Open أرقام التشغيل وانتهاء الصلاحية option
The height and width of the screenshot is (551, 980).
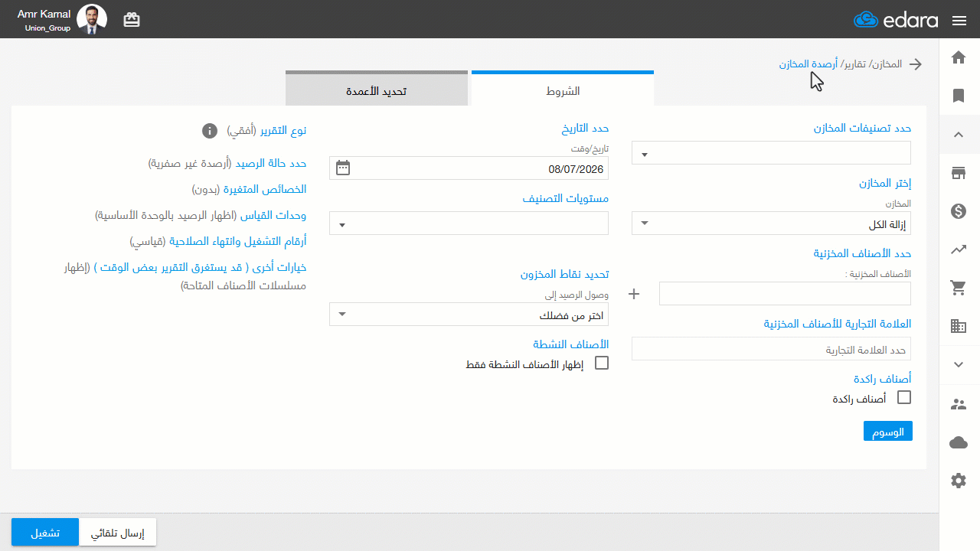click(x=238, y=242)
